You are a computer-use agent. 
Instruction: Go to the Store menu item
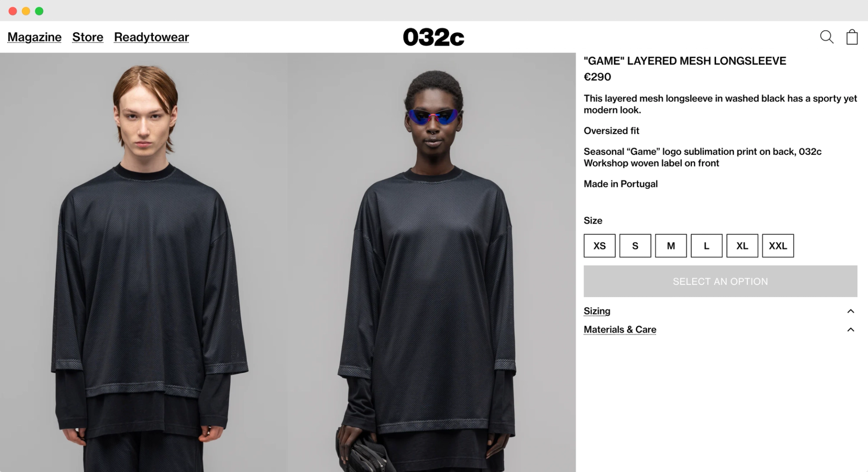coord(88,37)
